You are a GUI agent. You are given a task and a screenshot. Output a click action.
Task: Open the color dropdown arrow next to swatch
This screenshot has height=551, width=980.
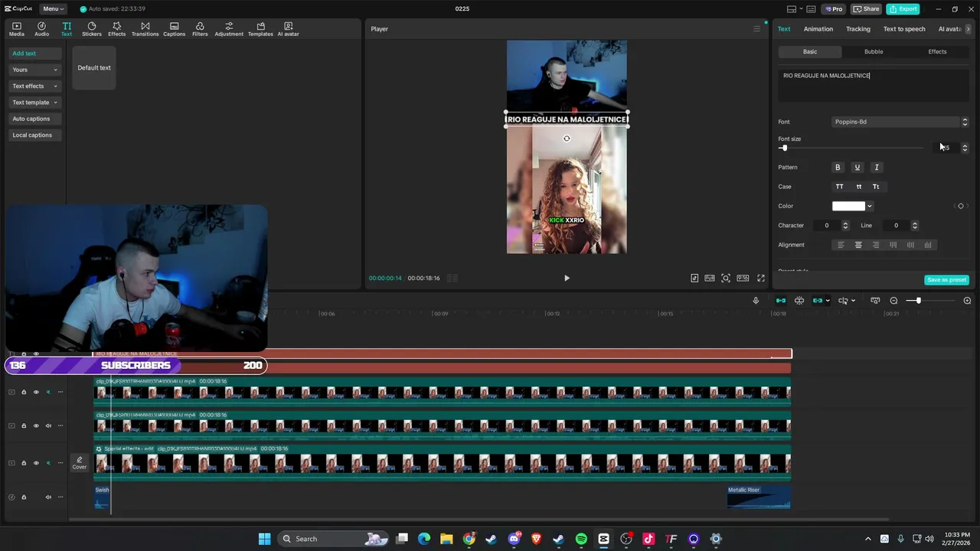click(x=869, y=206)
